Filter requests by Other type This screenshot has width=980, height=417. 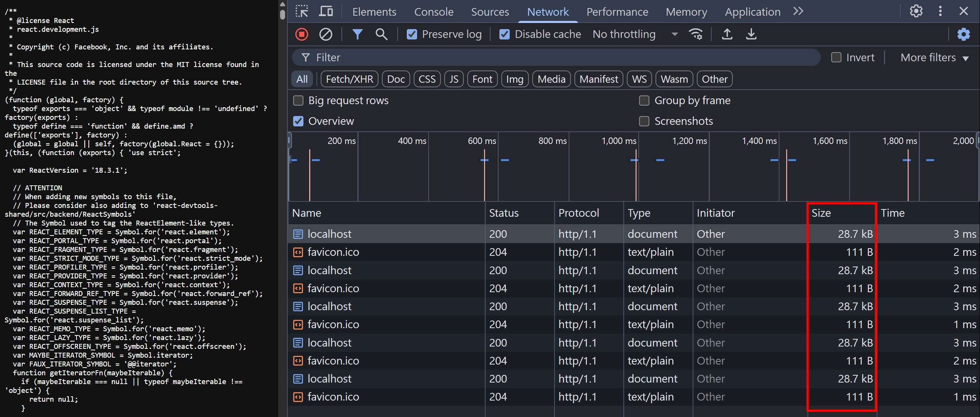(x=714, y=79)
